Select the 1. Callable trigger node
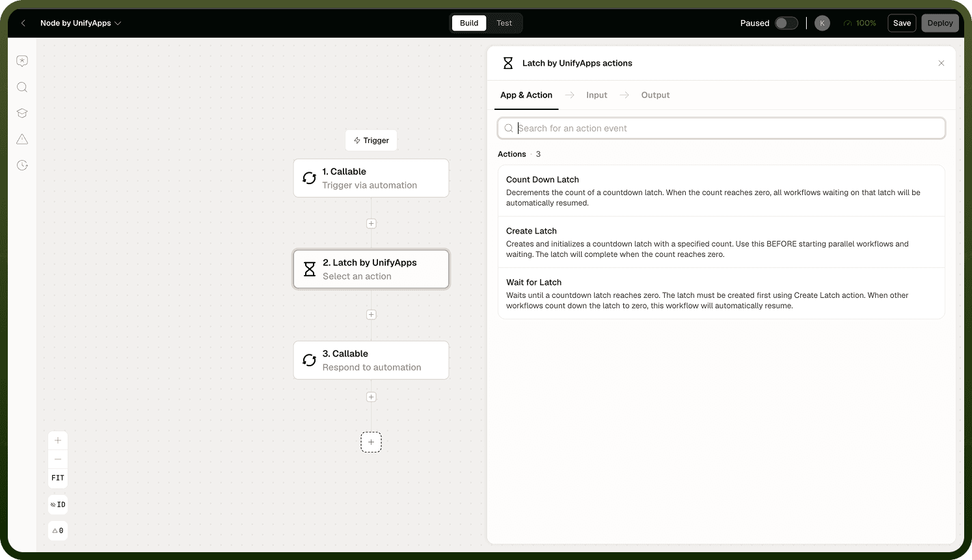972x560 pixels. (371, 178)
